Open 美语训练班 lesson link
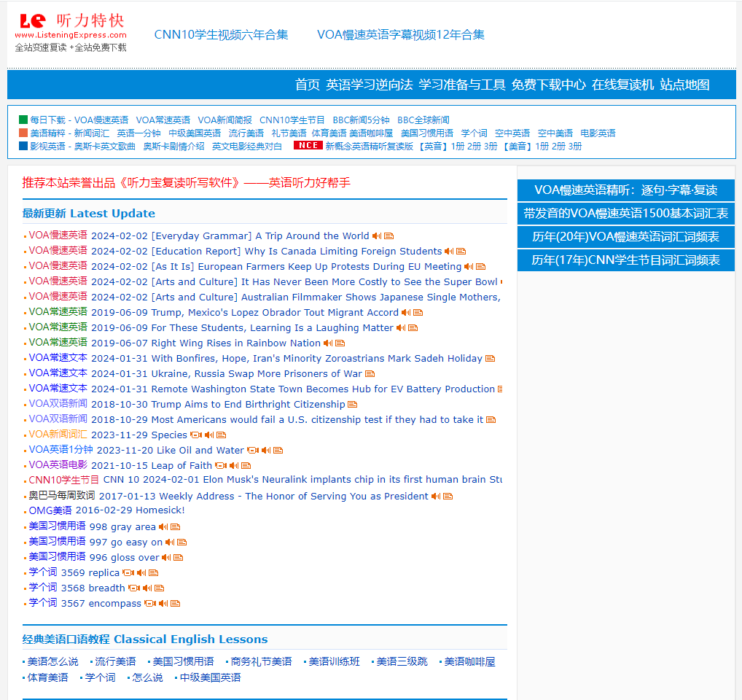 [x=334, y=661]
